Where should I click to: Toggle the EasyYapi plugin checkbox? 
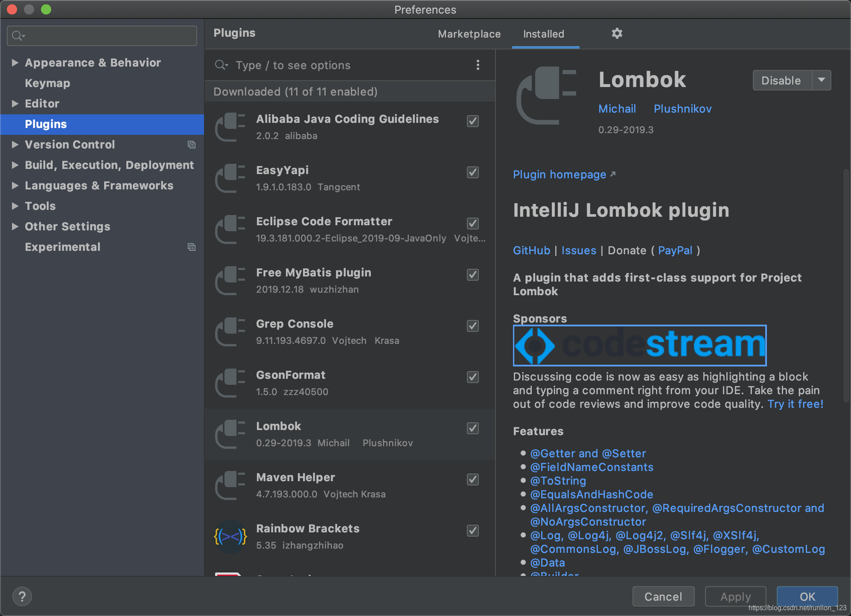[472, 172]
